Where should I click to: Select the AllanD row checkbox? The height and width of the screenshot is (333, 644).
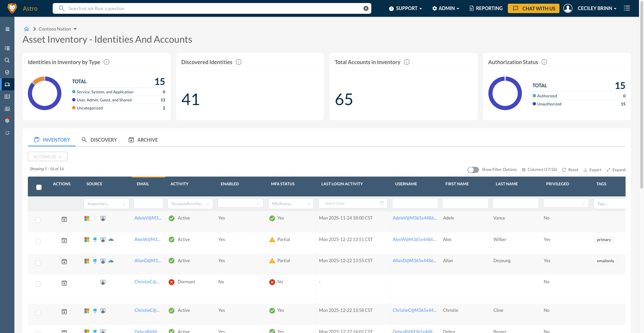pyautogui.click(x=38, y=263)
